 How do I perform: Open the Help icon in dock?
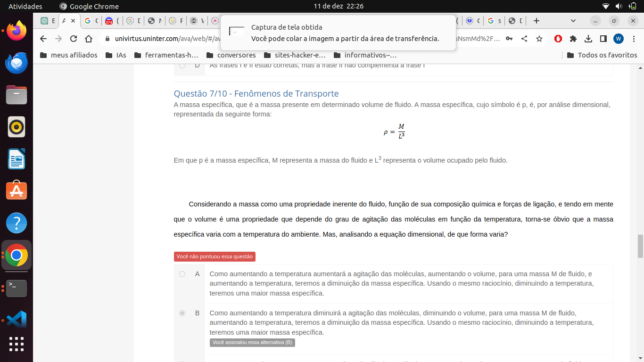tap(17, 223)
